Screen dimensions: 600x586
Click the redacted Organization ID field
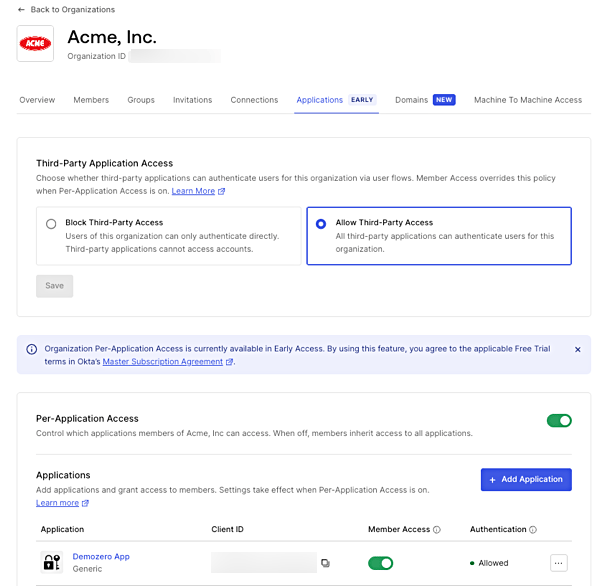click(175, 56)
